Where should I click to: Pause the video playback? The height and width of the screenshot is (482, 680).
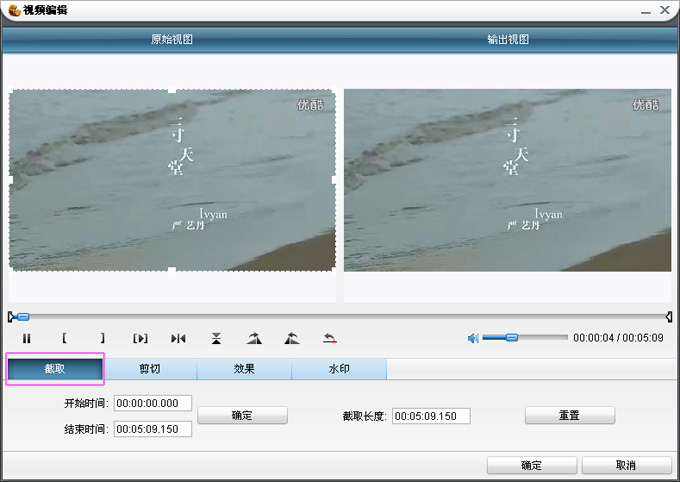(27, 339)
